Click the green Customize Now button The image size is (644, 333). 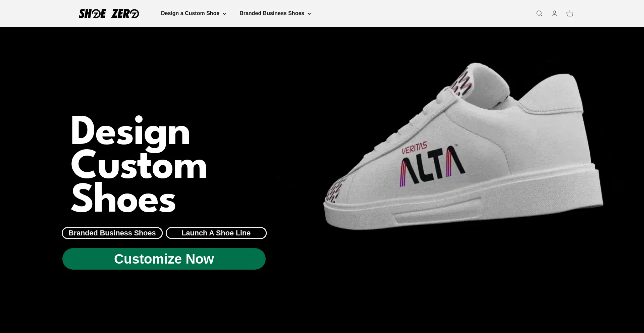164,259
